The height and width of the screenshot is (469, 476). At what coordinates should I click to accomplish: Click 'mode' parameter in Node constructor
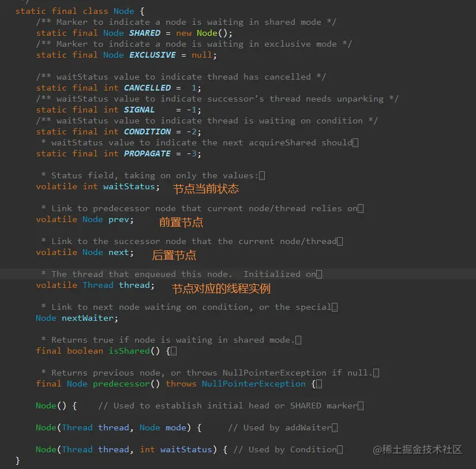[x=176, y=427]
